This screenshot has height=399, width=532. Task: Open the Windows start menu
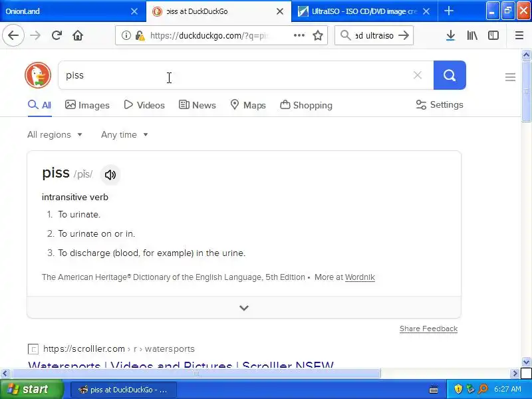31,389
